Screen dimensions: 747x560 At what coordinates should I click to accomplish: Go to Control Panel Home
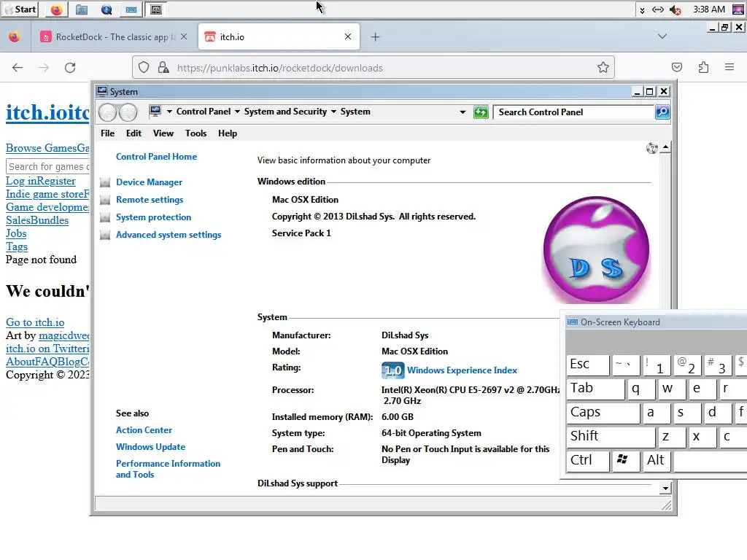tap(156, 157)
